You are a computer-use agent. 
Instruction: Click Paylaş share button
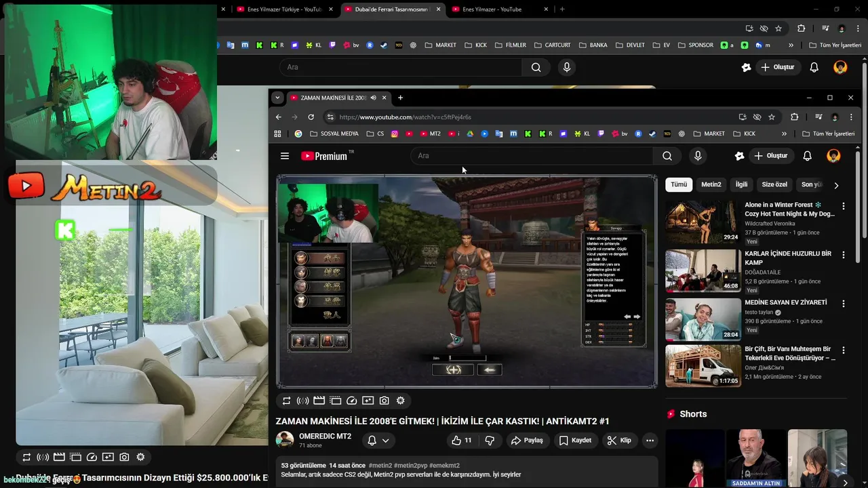(x=527, y=441)
